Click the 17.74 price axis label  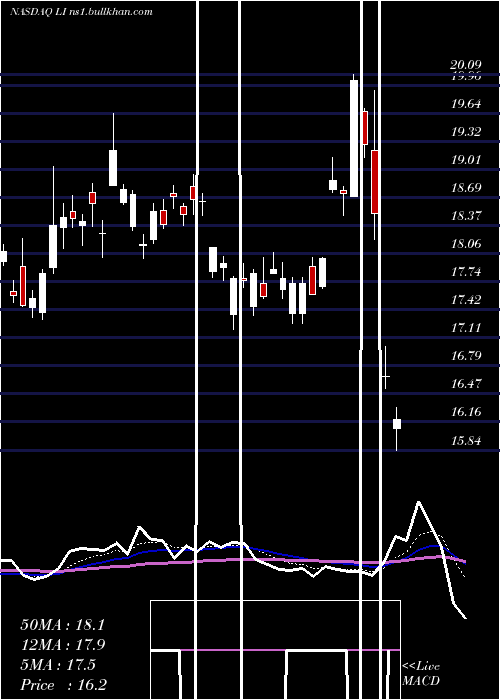[x=466, y=271]
